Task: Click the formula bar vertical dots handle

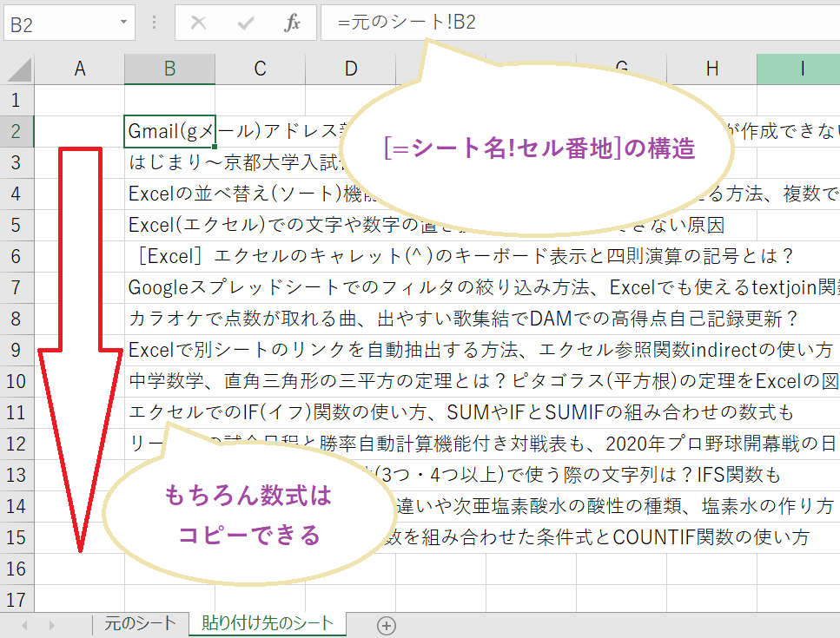Action: (x=155, y=23)
